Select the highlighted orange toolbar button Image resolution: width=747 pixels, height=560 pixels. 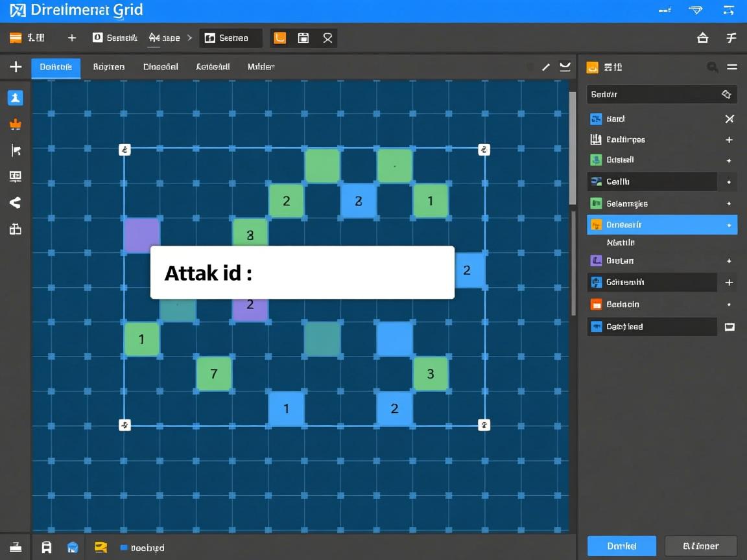pyautogui.click(x=279, y=38)
